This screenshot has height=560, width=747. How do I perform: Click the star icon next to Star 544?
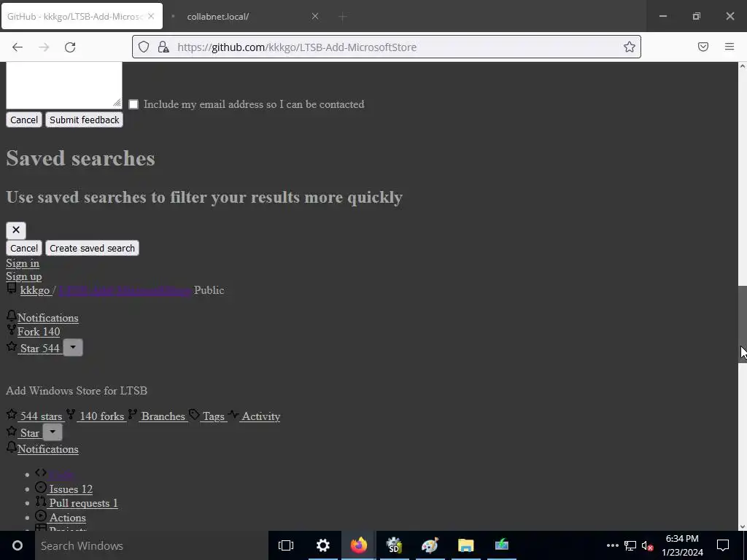pos(12,346)
